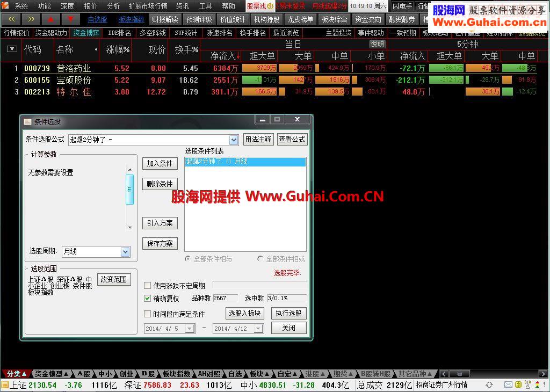Screen dimensions: 550x392
Task: Click the parameter panel scrollbar thumb
Action: (130, 190)
